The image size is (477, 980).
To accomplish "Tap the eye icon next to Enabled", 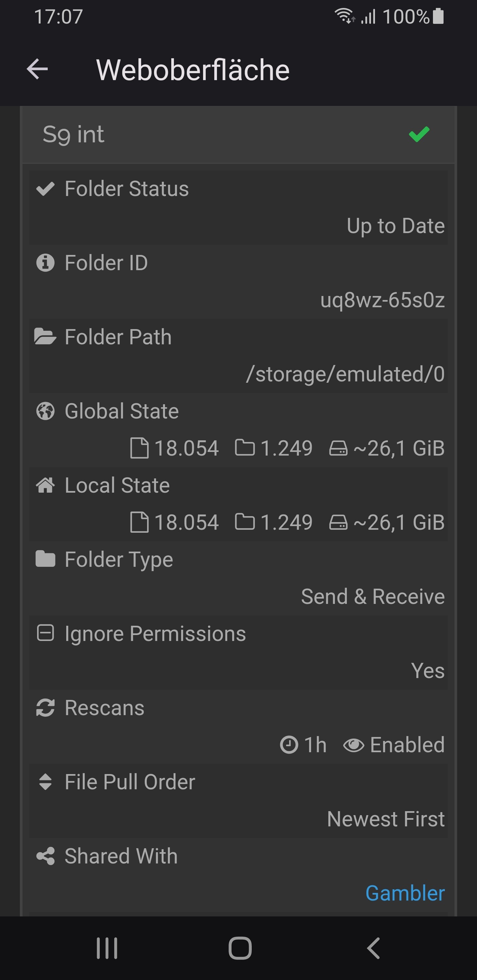I will pos(353,745).
